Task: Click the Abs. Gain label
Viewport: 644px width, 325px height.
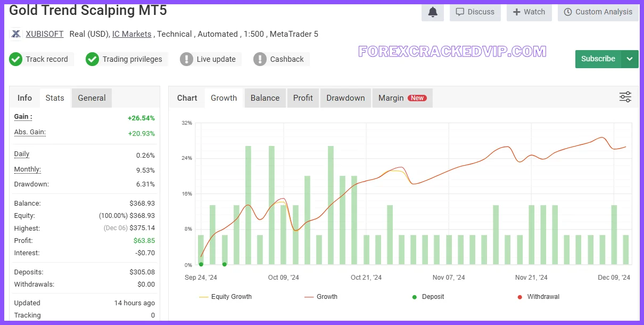Action: tap(30, 132)
